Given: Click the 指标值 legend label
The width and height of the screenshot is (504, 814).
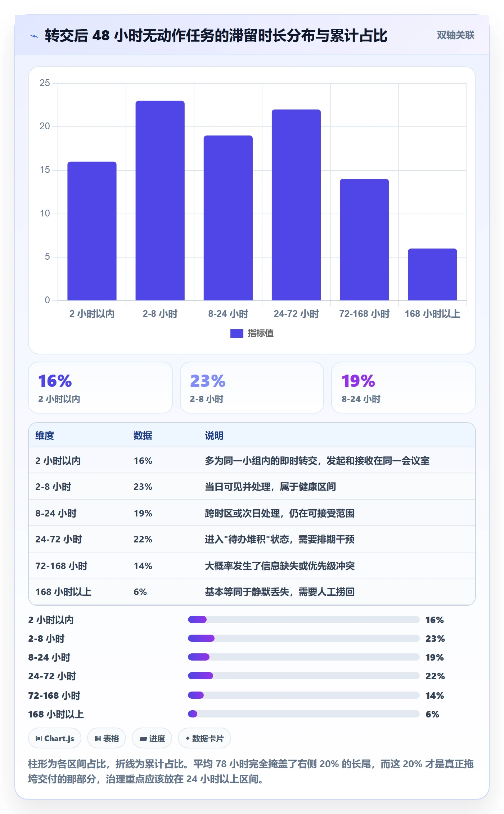Looking at the screenshot, I should [260, 334].
